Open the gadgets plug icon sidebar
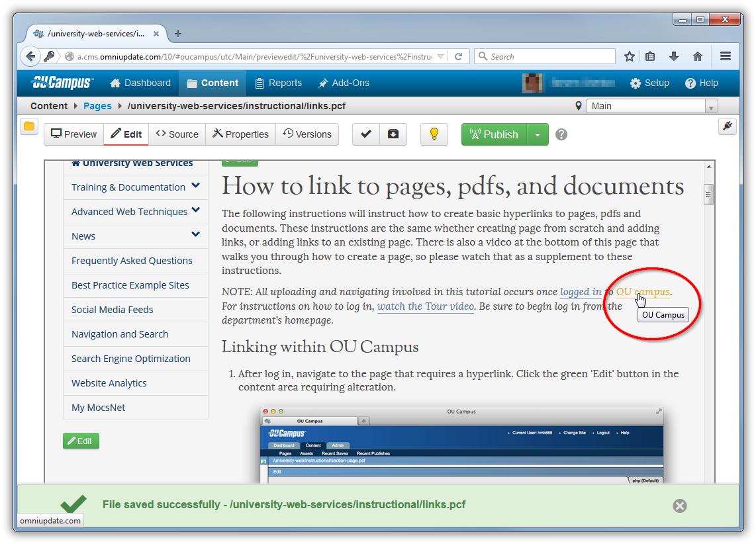The image size is (756, 544). (x=727, y=126)
